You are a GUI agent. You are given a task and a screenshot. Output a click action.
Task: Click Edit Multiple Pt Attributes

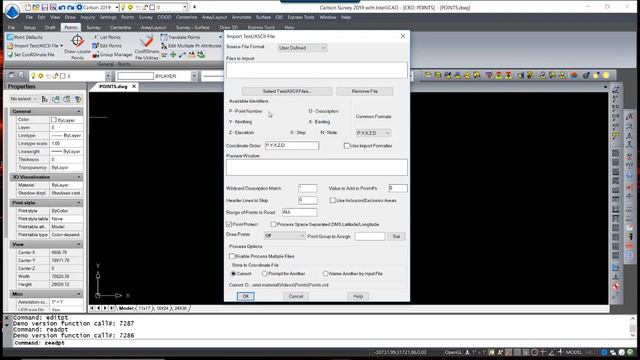(x=191, y=46)
